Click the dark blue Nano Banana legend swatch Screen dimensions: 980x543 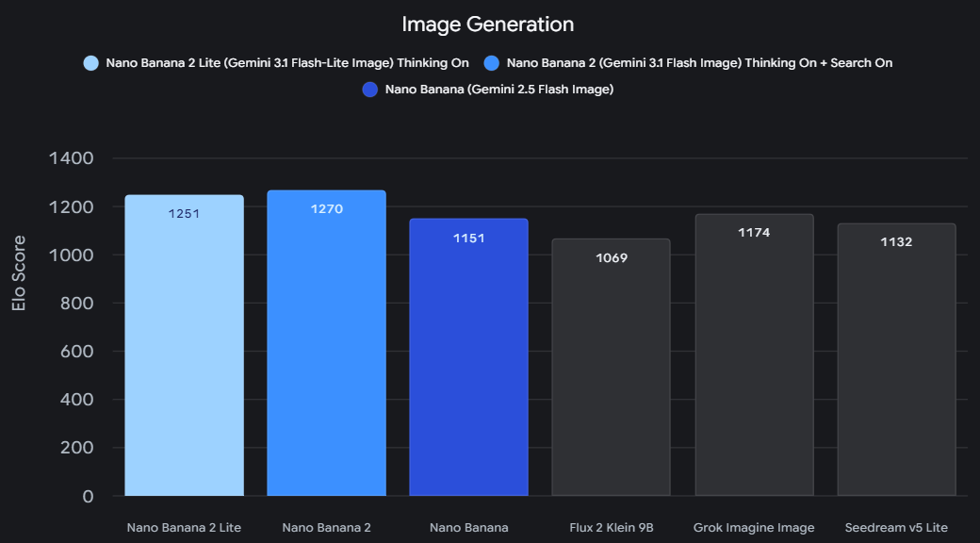click(370, 90)
